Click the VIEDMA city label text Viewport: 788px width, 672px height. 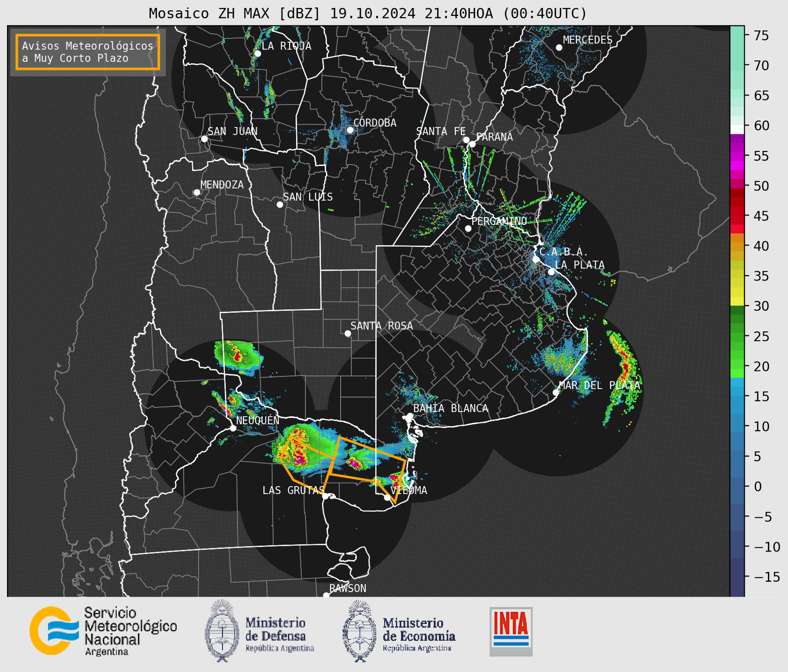[409, 490]
